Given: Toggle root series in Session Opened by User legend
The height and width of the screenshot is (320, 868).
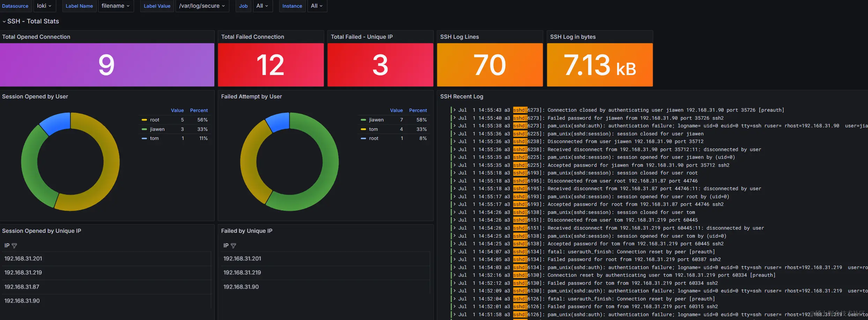Looking at the screenshot, I should (155, 120).
